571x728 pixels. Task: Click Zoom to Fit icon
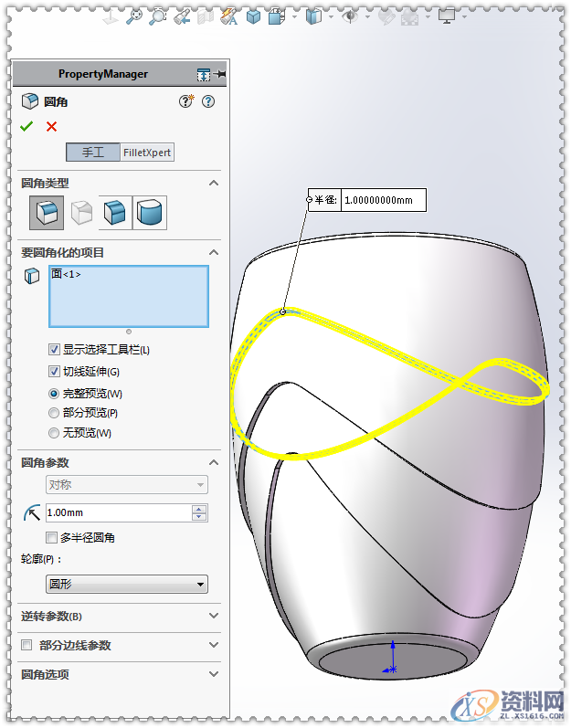coord(134,17)
